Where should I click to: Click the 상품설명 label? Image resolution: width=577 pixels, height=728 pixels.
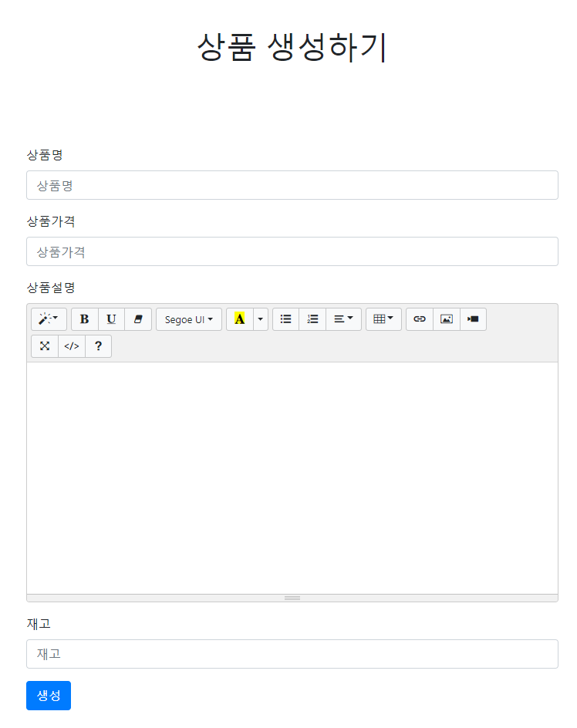tap(51, 288)
